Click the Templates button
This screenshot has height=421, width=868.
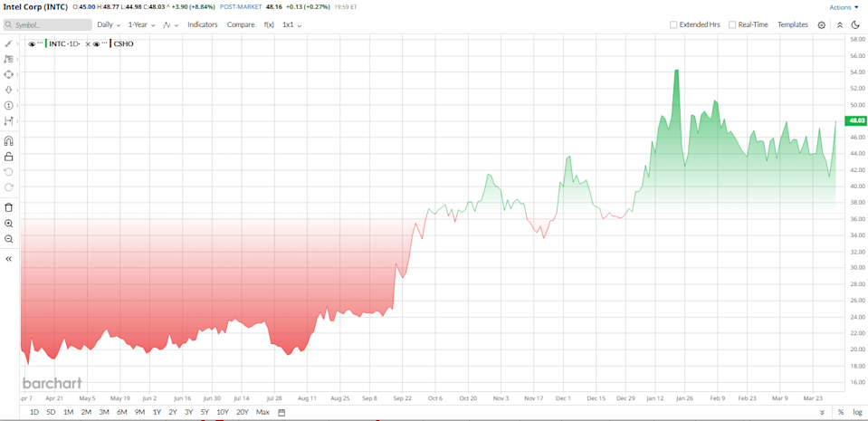click(x=793, y=25)
